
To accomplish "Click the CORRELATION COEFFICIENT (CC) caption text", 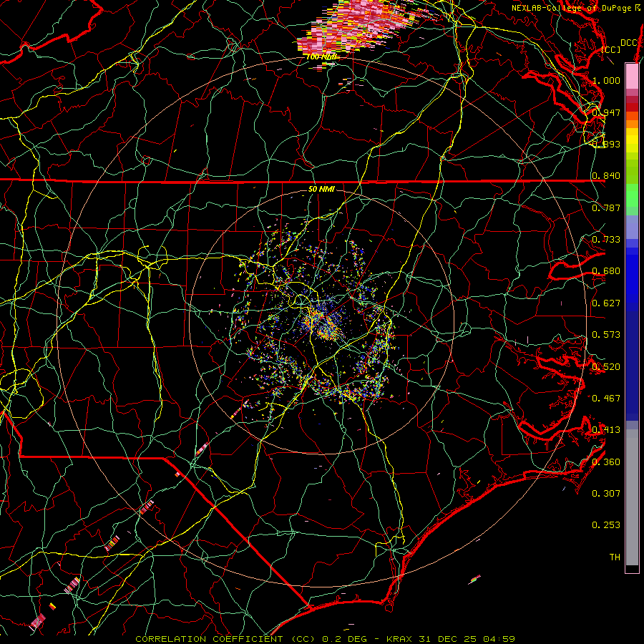I will (225, 639).
